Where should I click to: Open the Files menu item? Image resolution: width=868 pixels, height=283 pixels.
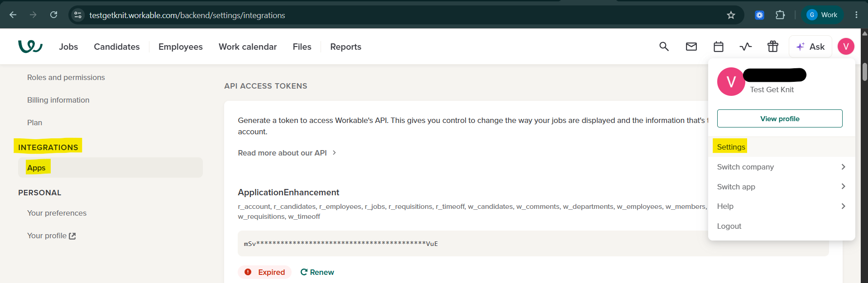[x=302, y=47]
